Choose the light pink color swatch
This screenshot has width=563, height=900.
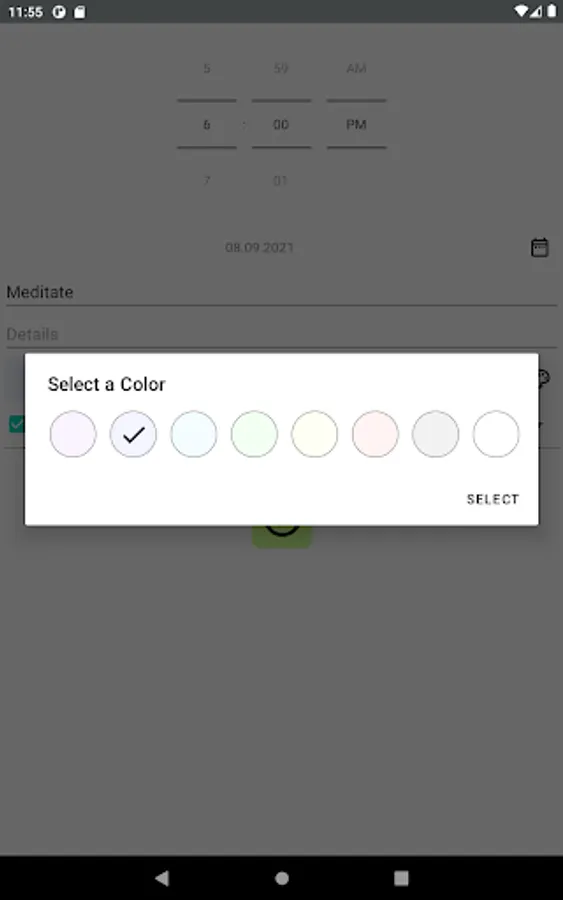[x=375, y=434]
